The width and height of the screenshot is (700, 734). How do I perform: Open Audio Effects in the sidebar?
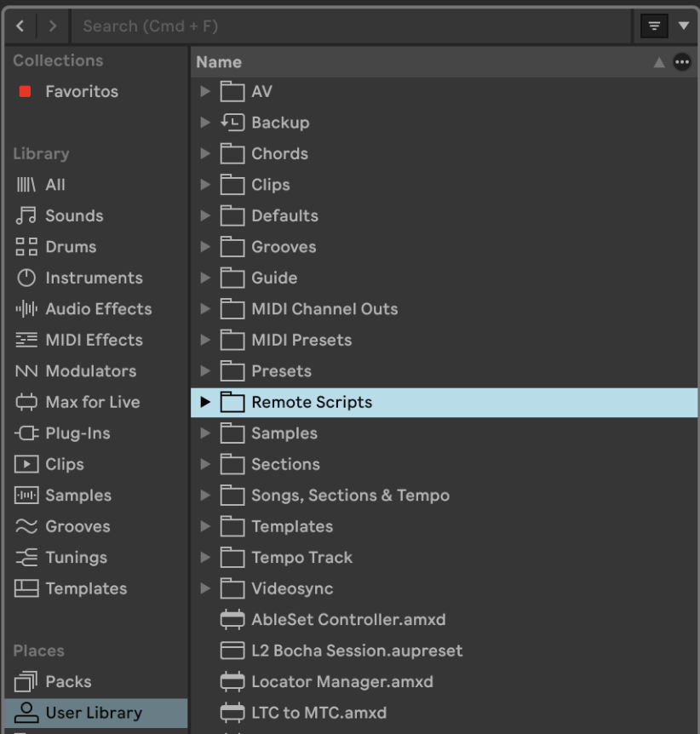click(97, 309)
